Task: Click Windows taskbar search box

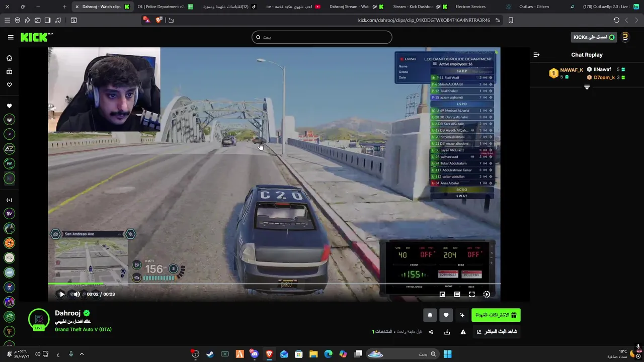Action: click(x=403, y=354)
